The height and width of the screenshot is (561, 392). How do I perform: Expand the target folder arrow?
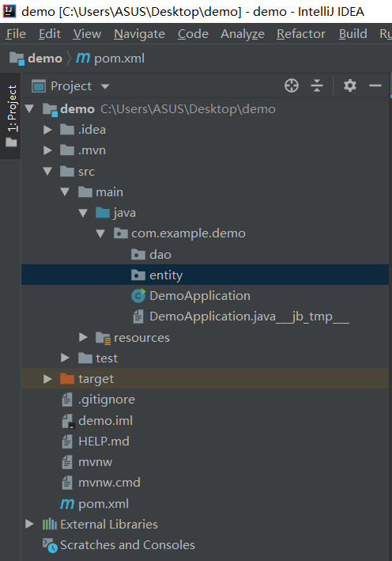click(47, 379)
